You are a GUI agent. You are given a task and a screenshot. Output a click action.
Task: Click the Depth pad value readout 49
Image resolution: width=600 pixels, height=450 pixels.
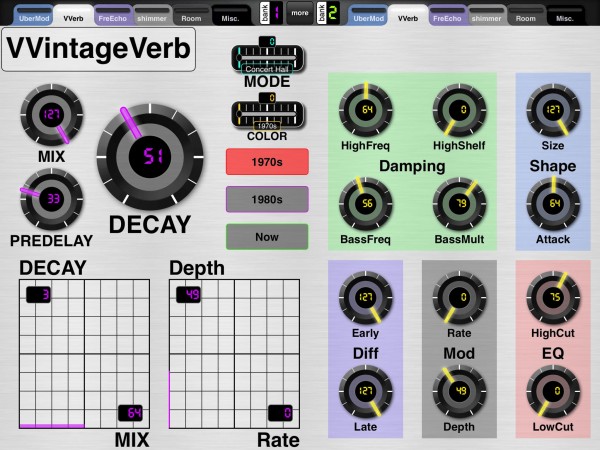click(x=188, y=295)
